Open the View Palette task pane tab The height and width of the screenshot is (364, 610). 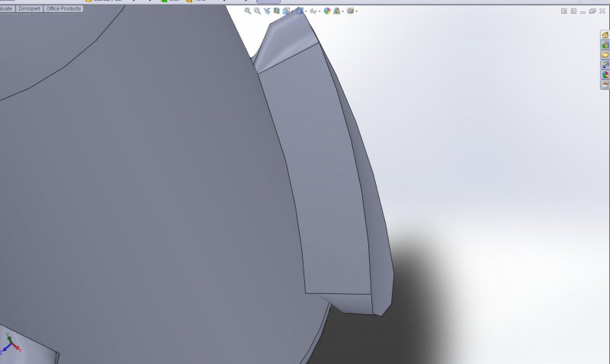click(605, 65)
